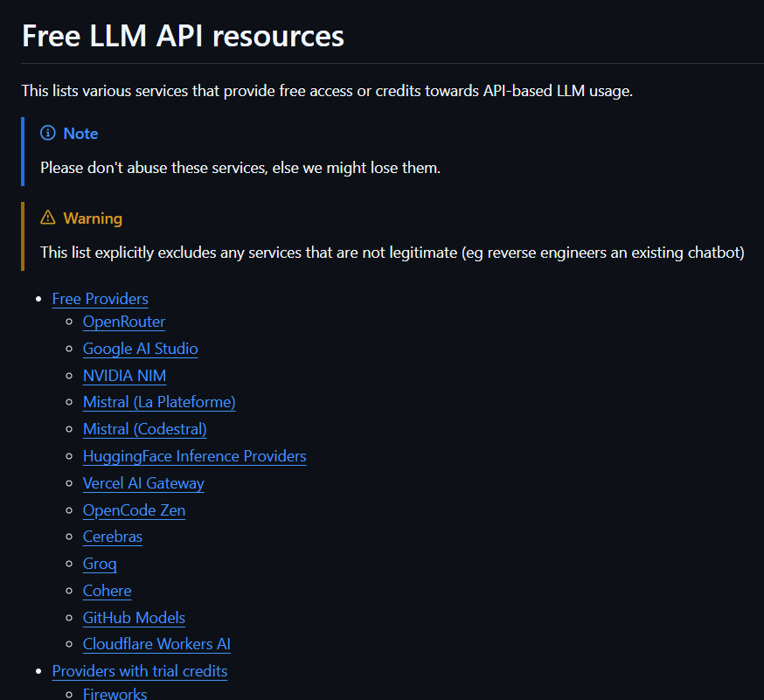Click the Note info circle icon
Viewport: 764px width, 700px height.
[x=48, y=133]
